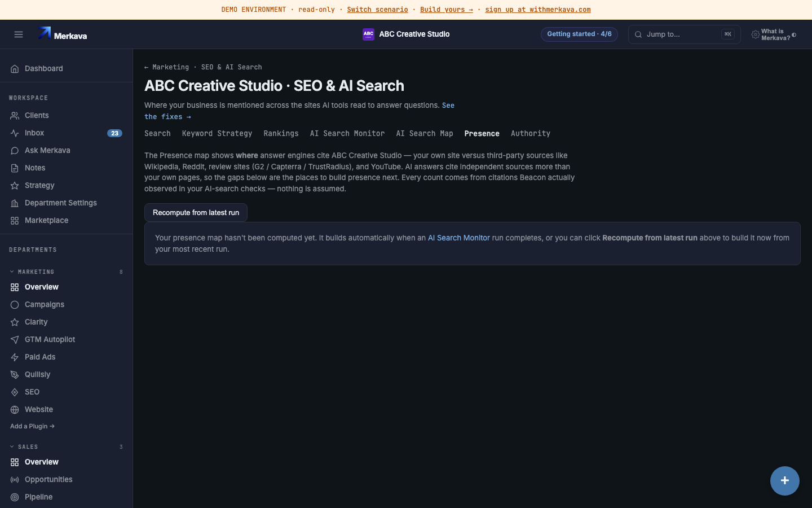Click the blue plus floating button
This screenshot has width=812, height=508.
(785, 481)
